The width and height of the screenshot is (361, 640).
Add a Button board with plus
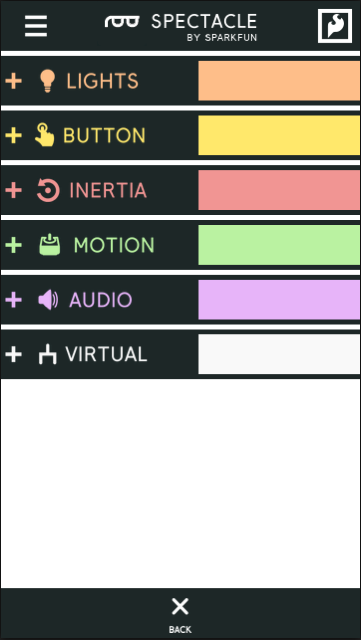click(x=13, y=135)
